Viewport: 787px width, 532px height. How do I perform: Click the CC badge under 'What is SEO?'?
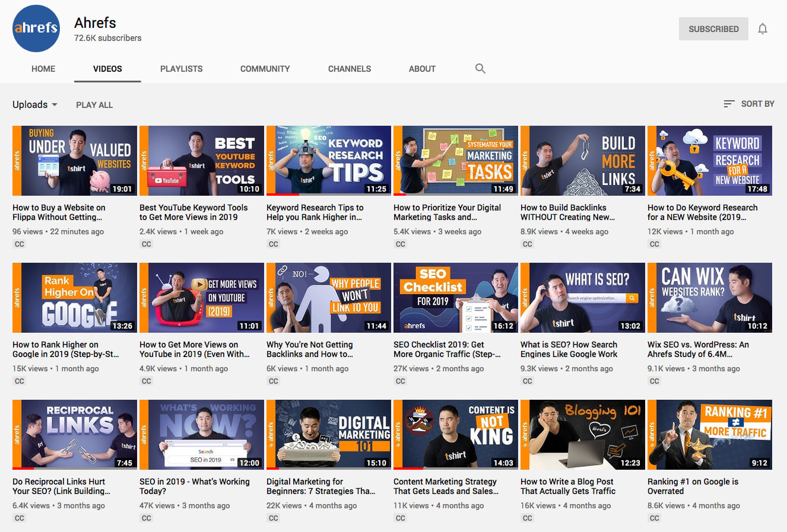(527, 381)
